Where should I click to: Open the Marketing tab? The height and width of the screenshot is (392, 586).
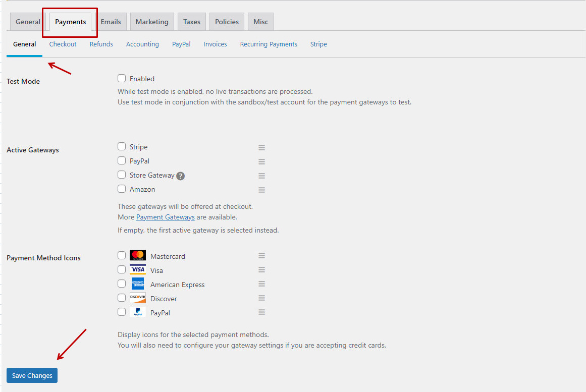[152, 22]
